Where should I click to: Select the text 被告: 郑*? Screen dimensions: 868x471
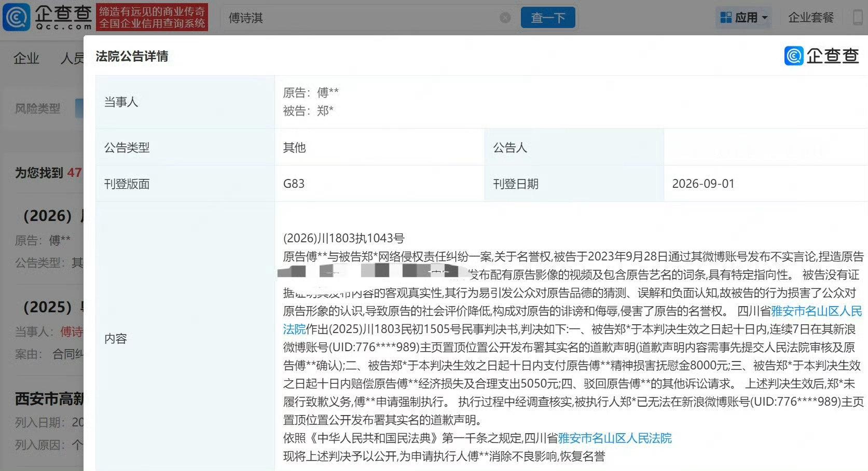[x=308, y=111]
